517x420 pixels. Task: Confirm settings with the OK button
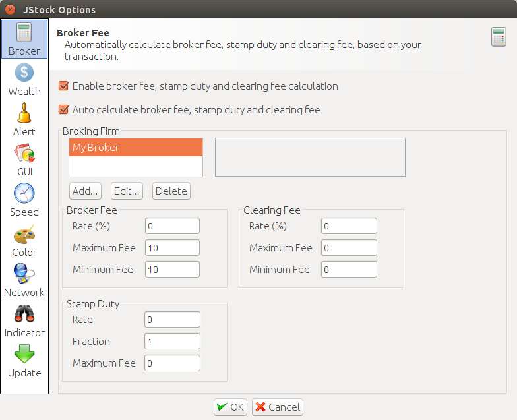[230, 407]
